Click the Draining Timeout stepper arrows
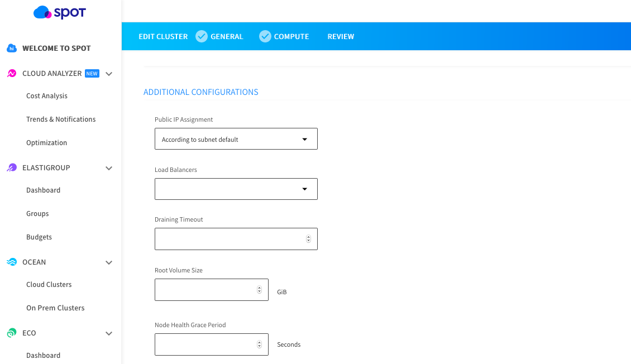Screen dimensions: 631x364 click(308, 239)
